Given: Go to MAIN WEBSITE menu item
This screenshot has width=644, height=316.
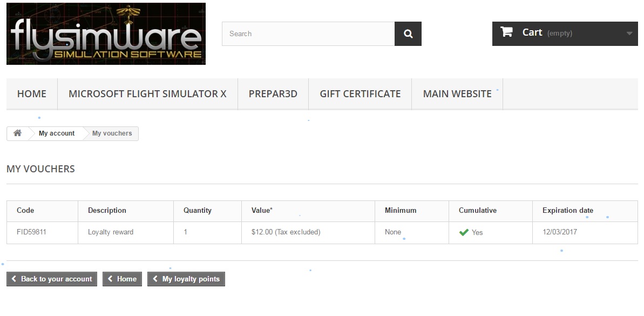Looking at the screenshot, I should tap(457, 93).
